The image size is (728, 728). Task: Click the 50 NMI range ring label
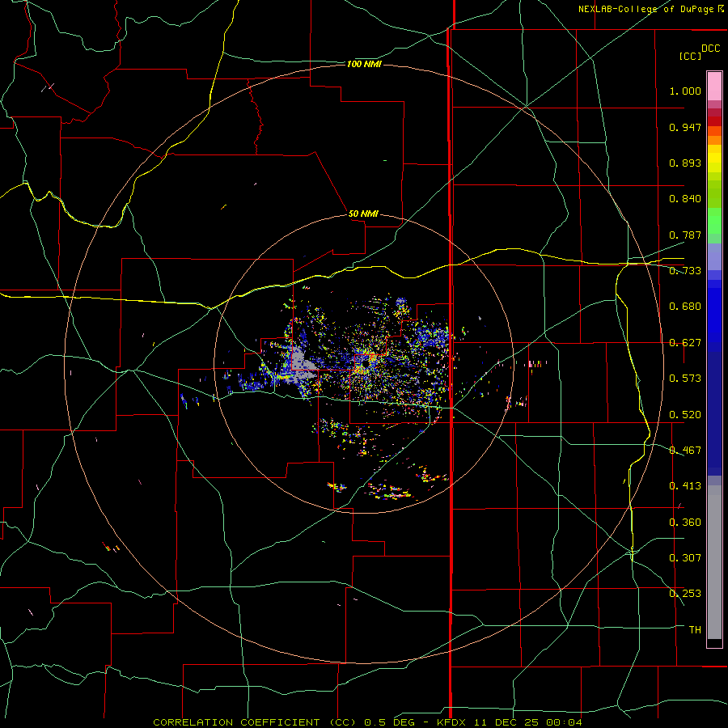363,214
